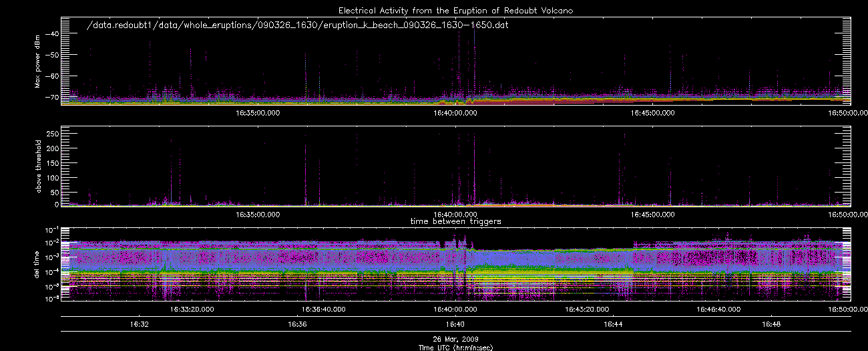Click the title 'Electrical Activity from the Eruption of Redoubt Volcano'

pyautogui.click(x=455, y=11)
